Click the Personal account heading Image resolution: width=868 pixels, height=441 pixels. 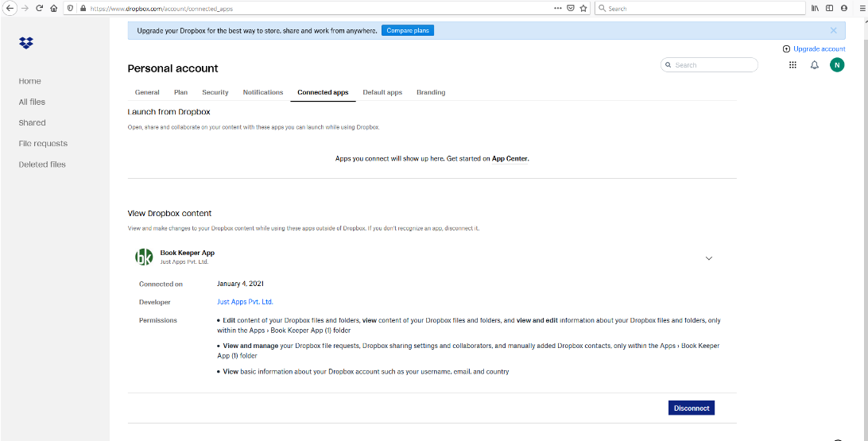point(172,68)
